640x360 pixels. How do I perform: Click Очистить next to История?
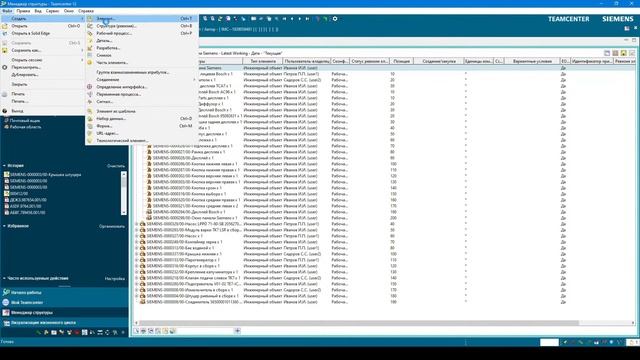(x=116, y=166)
